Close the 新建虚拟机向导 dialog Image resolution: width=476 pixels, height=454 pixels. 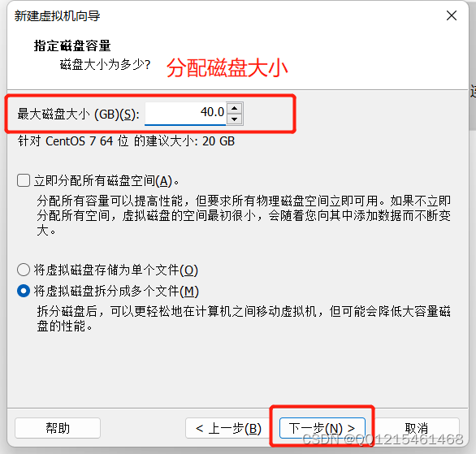[x=452, y=15]
